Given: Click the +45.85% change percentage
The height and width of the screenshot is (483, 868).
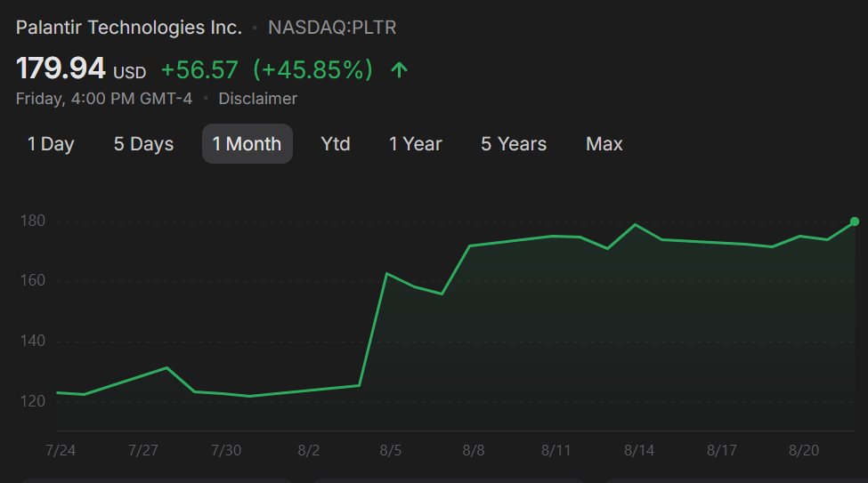Looking at the screenshot, I should (312, 69).
